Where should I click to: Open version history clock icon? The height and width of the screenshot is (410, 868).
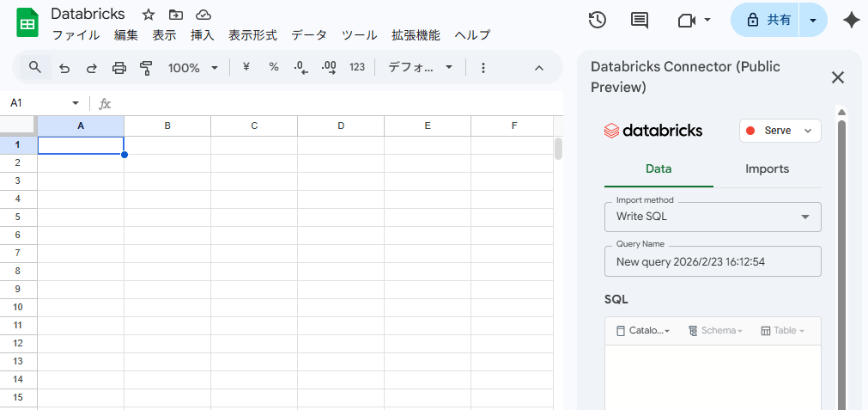point(598,20)
